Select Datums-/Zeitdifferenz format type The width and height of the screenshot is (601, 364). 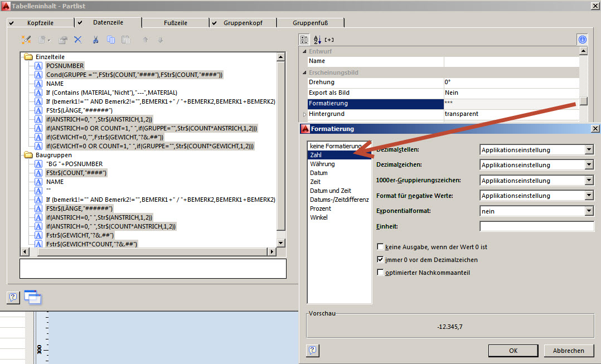[339, 200]
